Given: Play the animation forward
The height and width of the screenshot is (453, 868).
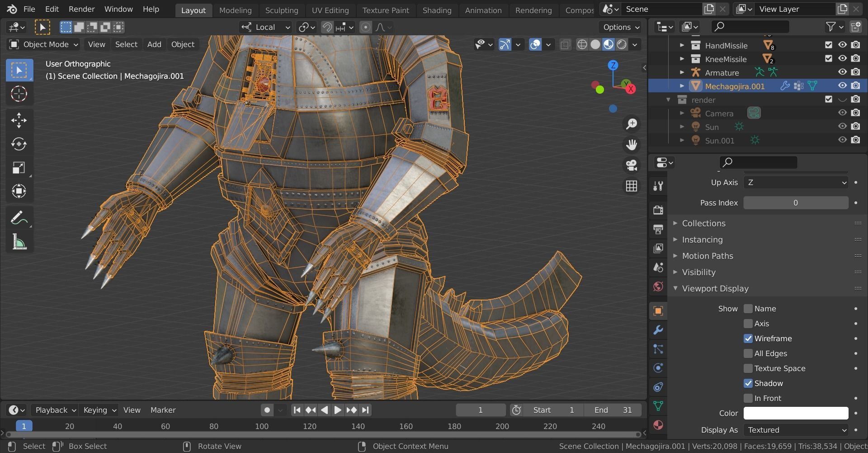Looking at the screenshot, I should click(x=338, y=410).
